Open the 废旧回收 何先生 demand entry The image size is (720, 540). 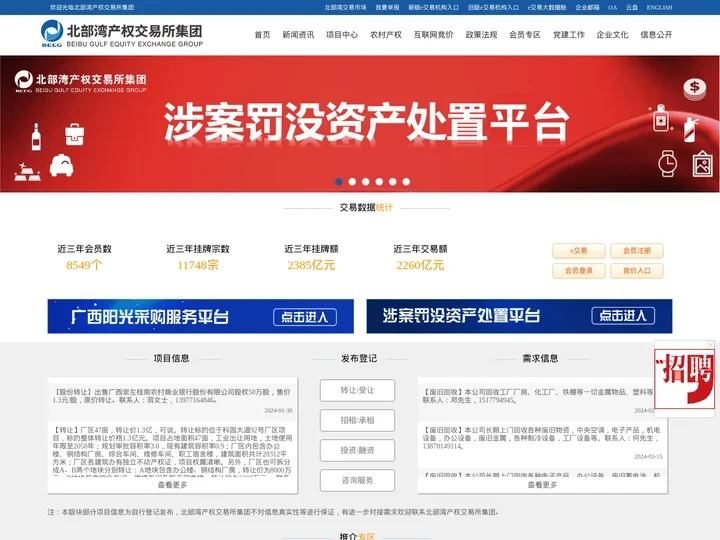(542, 438)
